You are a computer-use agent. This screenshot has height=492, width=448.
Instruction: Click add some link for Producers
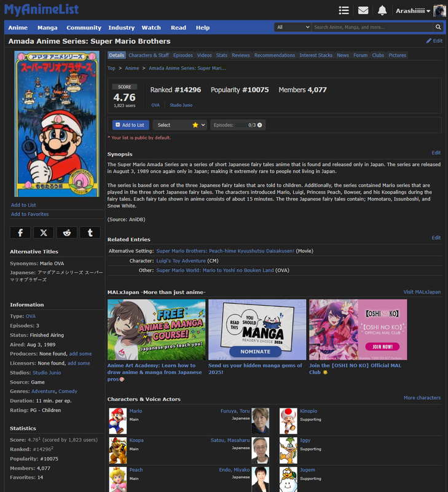(81, 354)
